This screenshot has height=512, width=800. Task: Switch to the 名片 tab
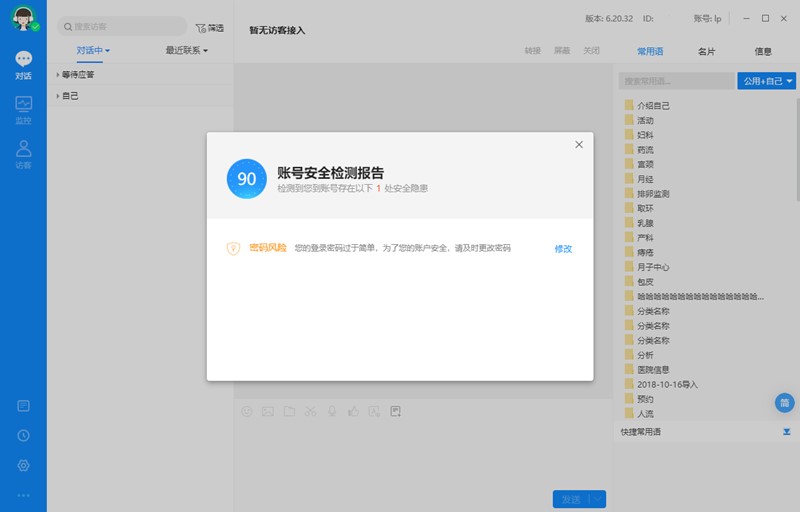click(706, 51)
